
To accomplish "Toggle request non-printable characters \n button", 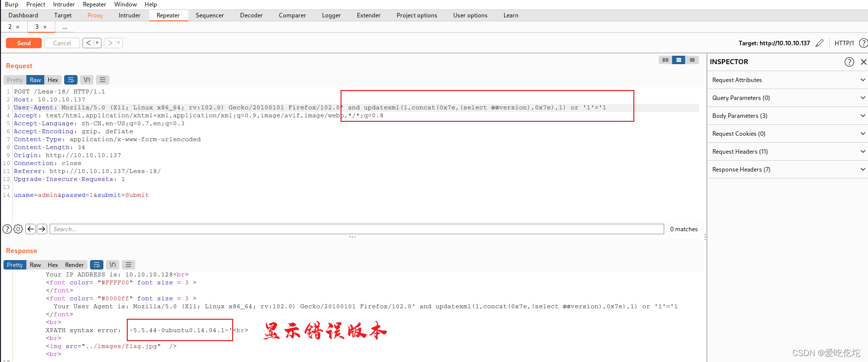I will (87, 80).
